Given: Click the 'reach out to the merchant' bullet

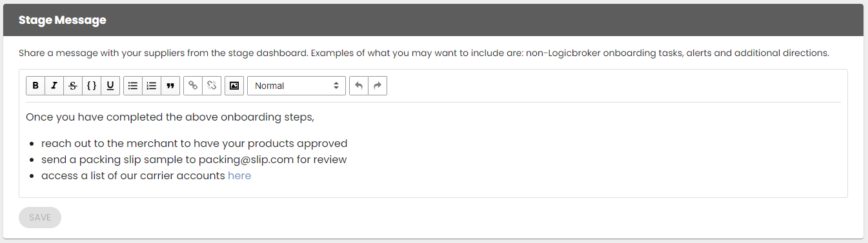Looking at the screenshot, I should click(x=194, y=143).
